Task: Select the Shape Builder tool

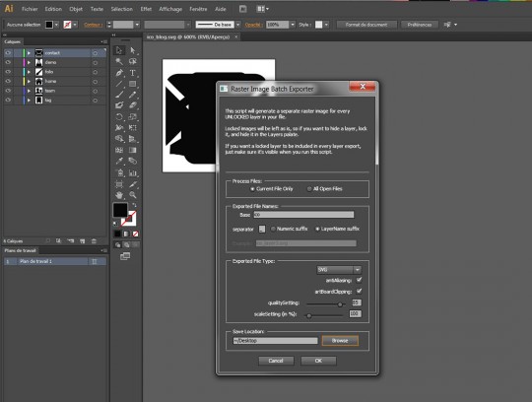Action: [119, 139]
